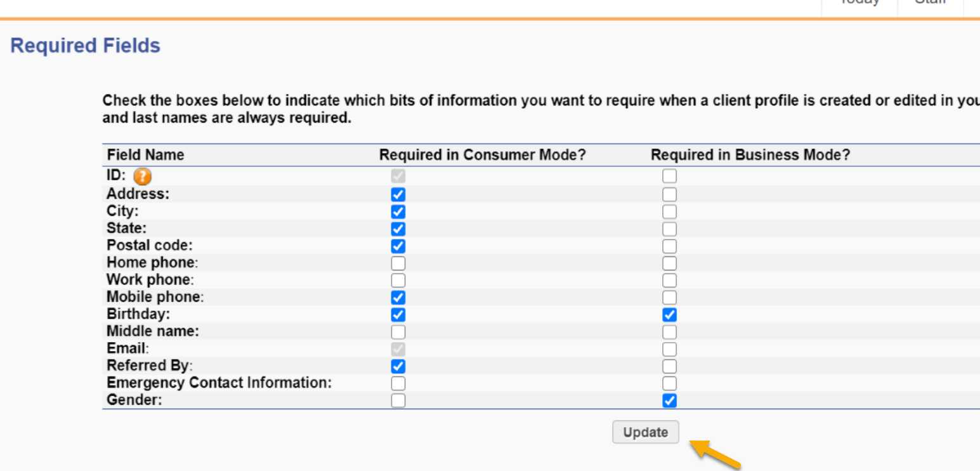Check State required in Business Mode

pyautogui.click(x=669, y=229)
